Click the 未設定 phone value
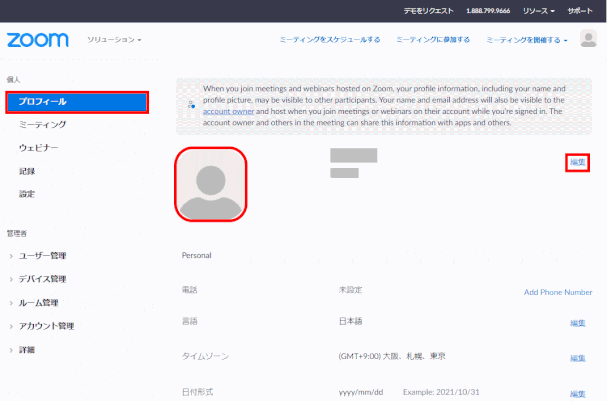607x401 pixels. point(350,290)
